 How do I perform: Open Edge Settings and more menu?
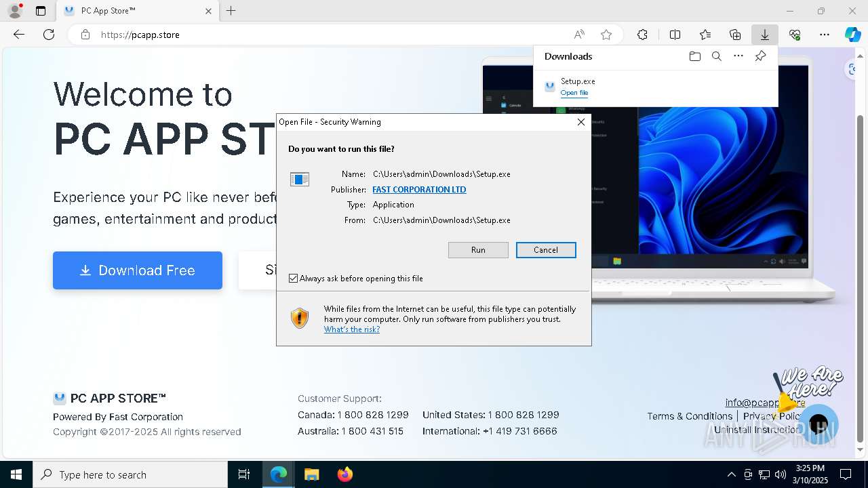point(825,35)
